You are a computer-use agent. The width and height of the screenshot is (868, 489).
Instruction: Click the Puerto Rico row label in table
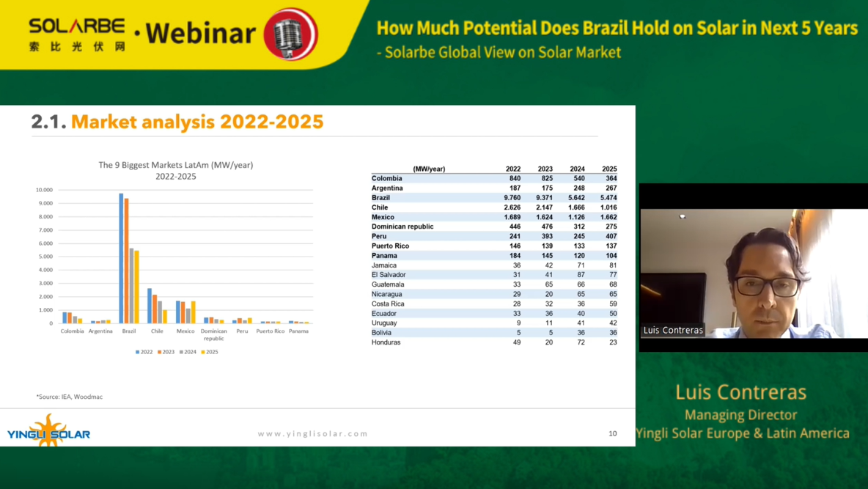point(390,246)
